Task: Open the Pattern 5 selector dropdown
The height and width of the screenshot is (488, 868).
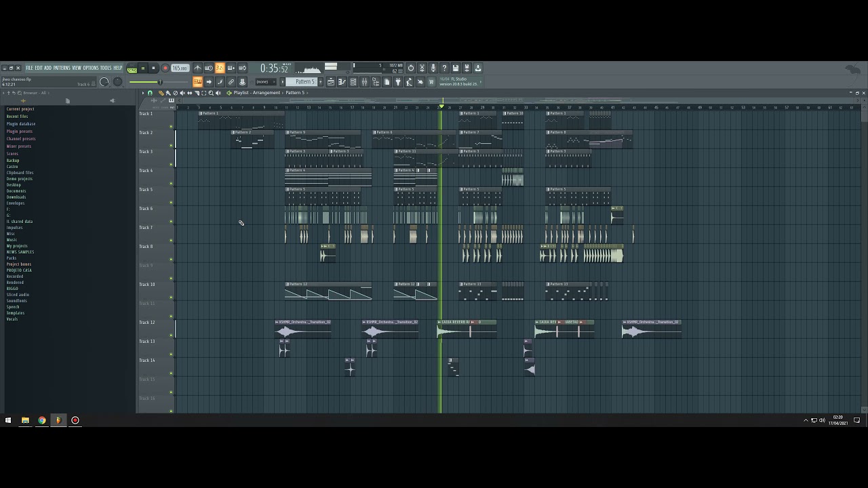Action: [x=301, y=81]
